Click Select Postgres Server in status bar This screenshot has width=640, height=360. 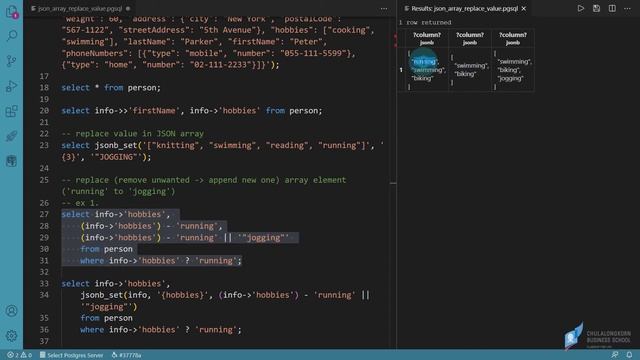point(71,355)
